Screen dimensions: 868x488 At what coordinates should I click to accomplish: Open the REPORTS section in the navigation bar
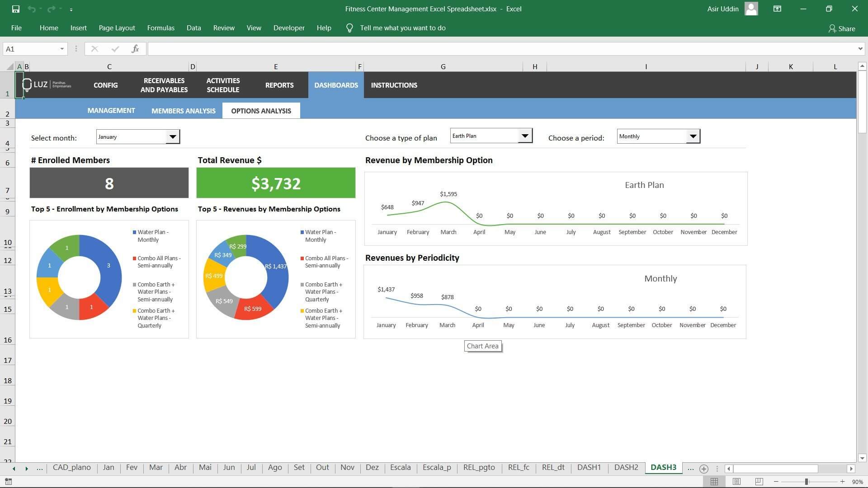click(279, 85)
